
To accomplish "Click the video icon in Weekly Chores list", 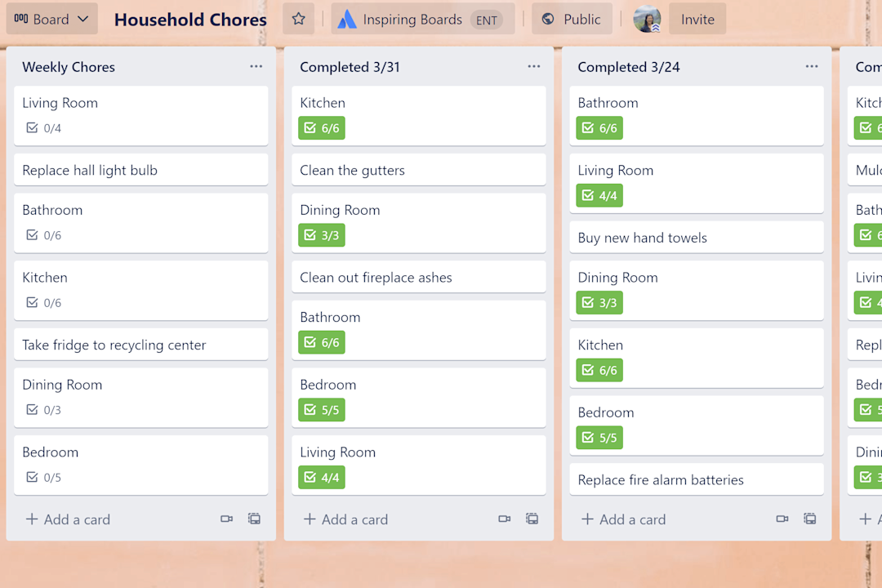I will coord(226,519).
